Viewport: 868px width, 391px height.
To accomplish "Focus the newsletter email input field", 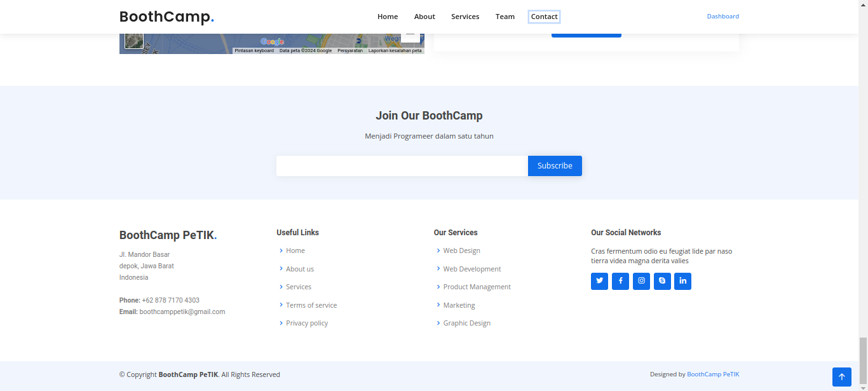I will point(402,166).
